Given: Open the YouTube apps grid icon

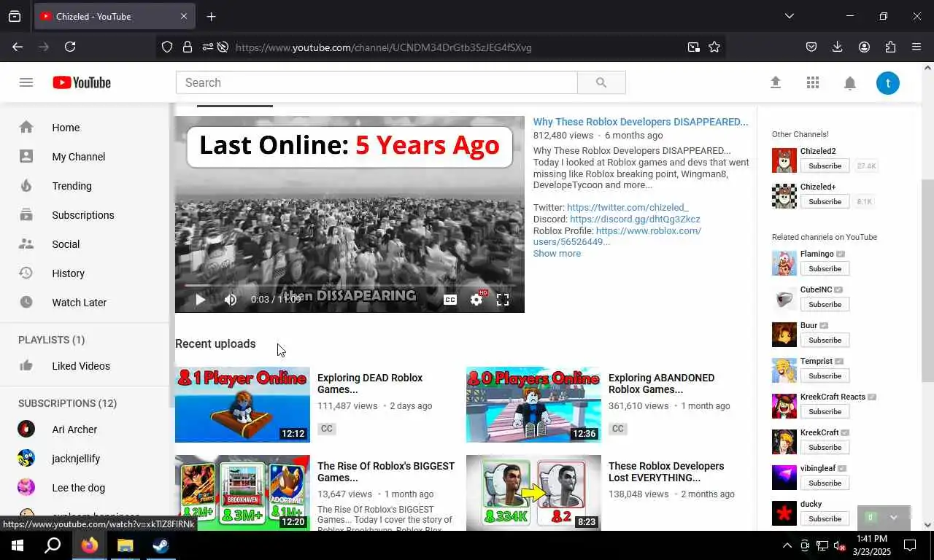Looking at the screenshot, I should pyautogui.click(x=813, y=82).
